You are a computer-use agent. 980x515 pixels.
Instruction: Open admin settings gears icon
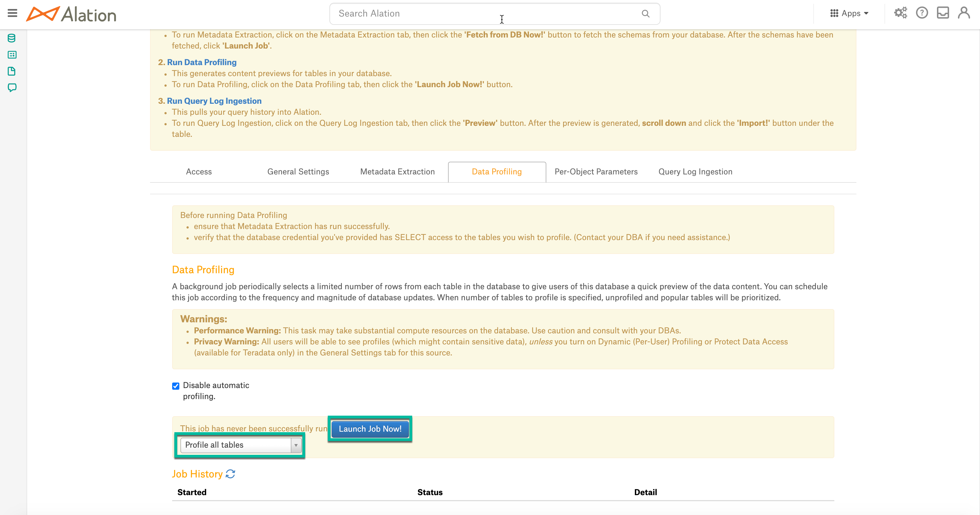901,13
